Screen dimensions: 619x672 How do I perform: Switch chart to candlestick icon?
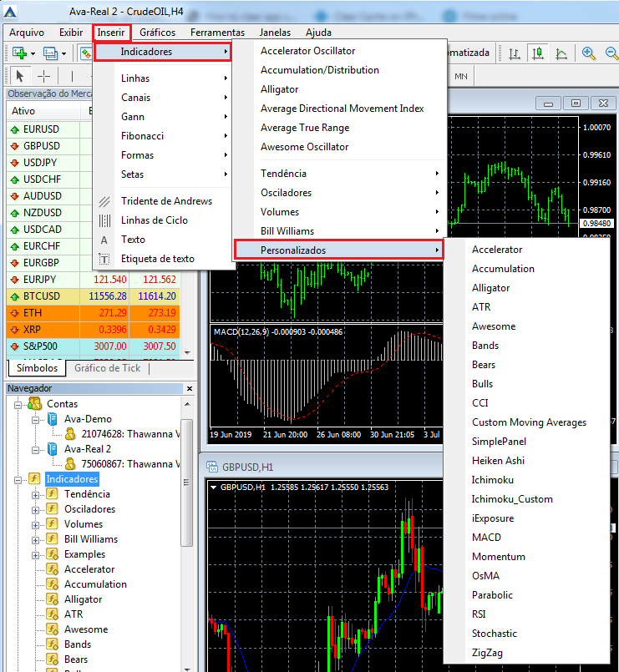[x=537, y=53]
